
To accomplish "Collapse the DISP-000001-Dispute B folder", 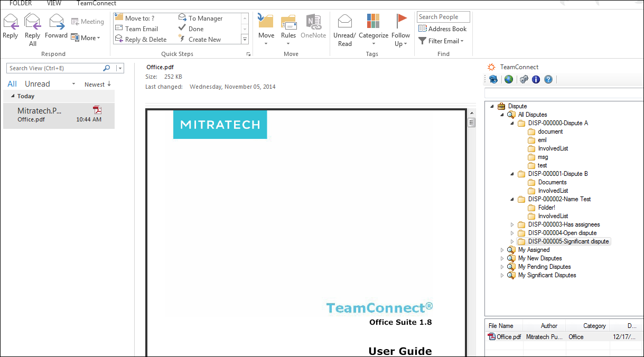I will 512,174.
